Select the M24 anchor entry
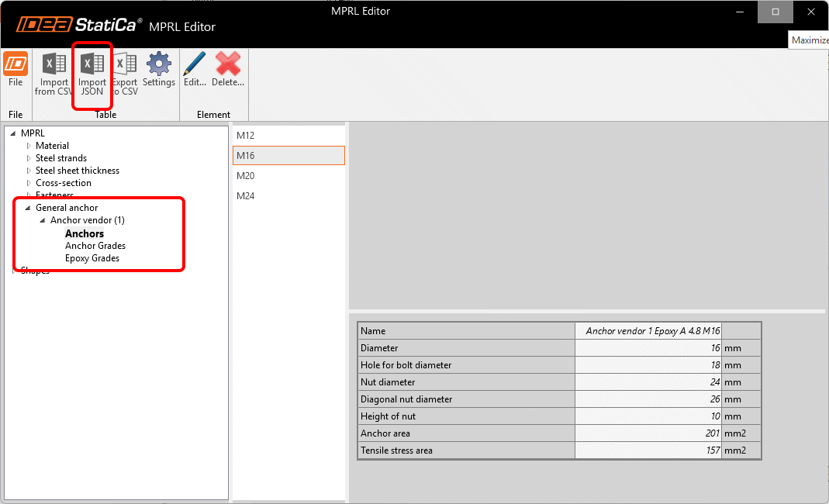829x504 pixels. point(246,196)
